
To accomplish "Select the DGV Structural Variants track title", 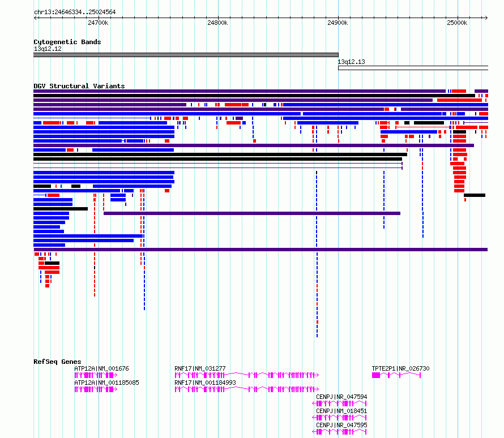I will click(79, 86).
